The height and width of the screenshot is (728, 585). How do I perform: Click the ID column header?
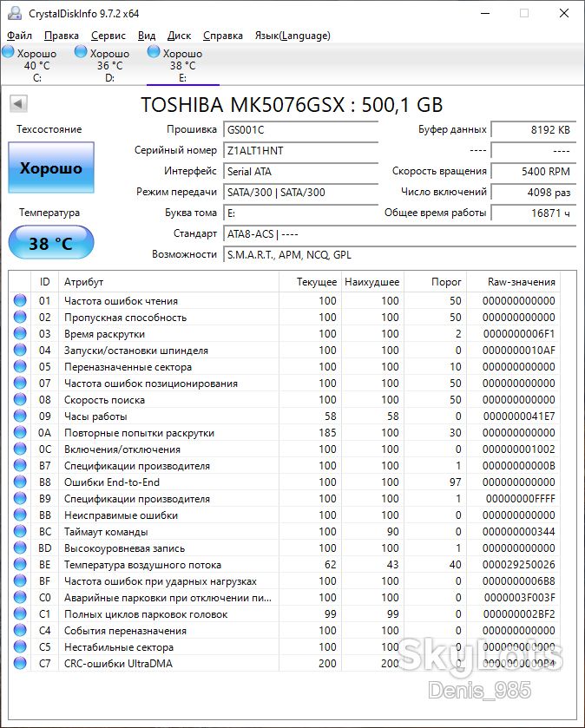(x=44, y=282)
